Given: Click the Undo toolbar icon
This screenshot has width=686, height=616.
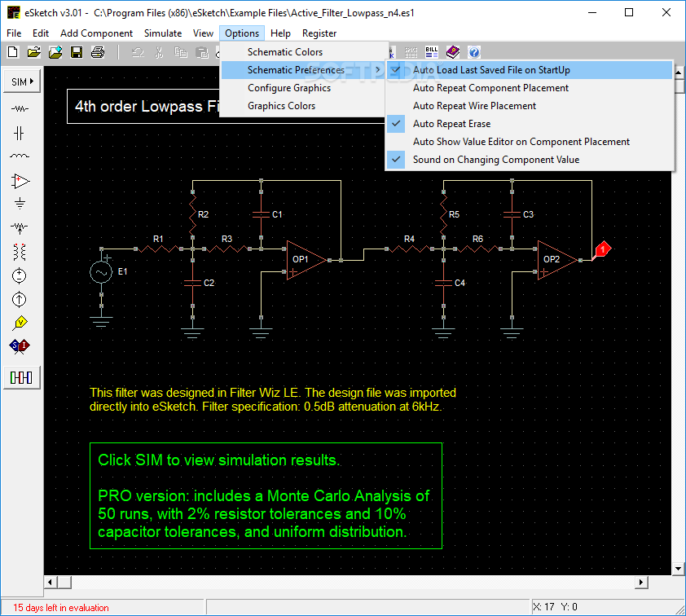Looking at the screenshot, I should [x=139, y=52].
